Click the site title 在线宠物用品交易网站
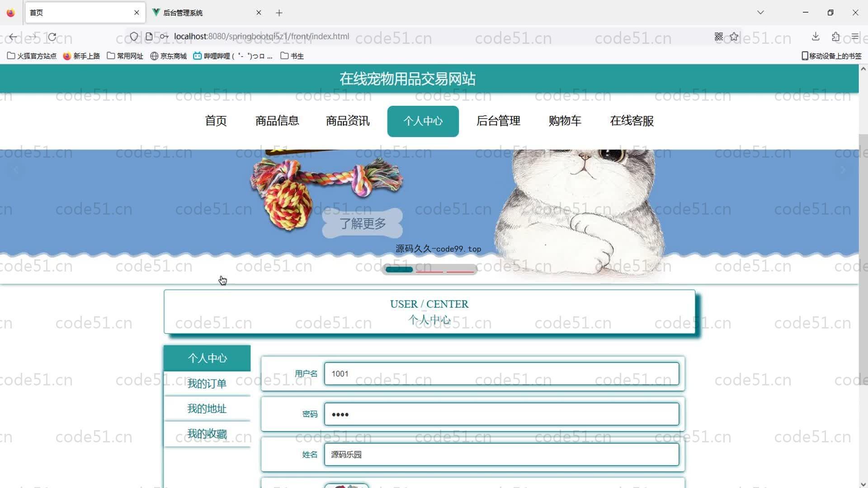This screenshot has height=488, width=868. point(407,79)
